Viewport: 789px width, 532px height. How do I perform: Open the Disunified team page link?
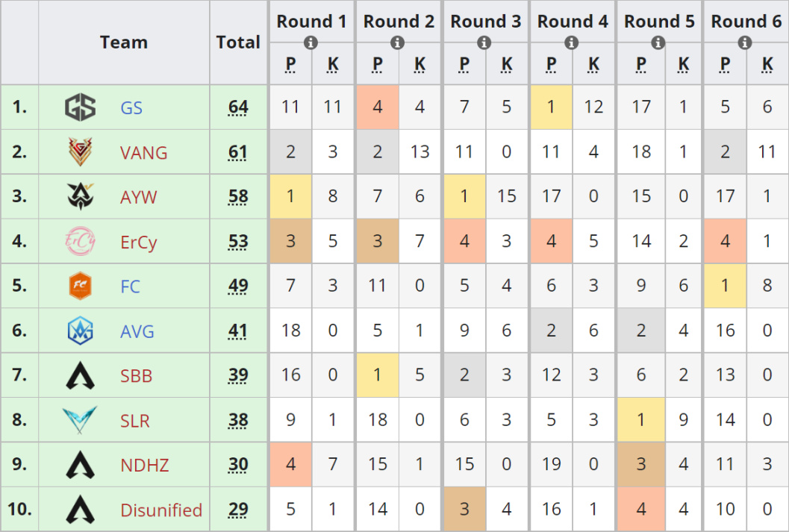[x=161, y=509]
